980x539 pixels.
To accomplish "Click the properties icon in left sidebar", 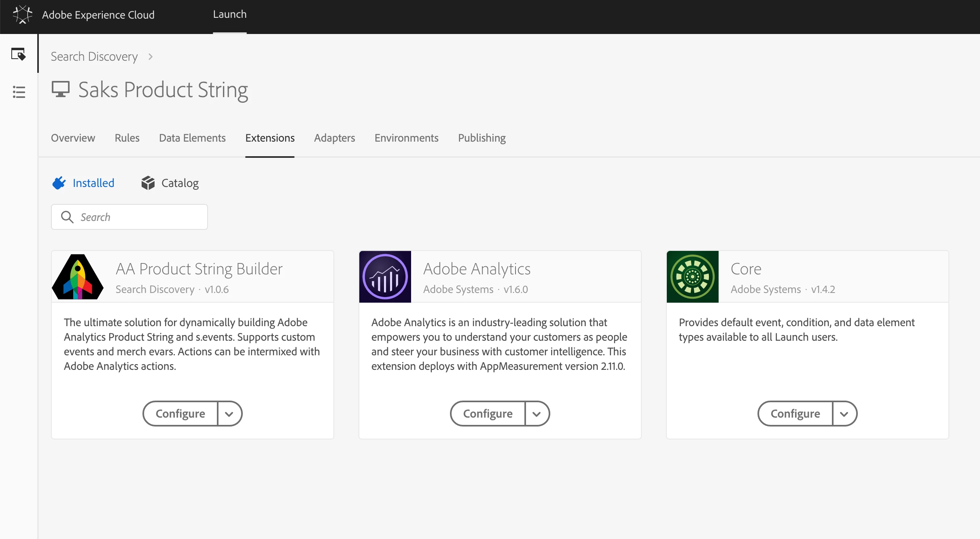I will (x=18, y=54).
